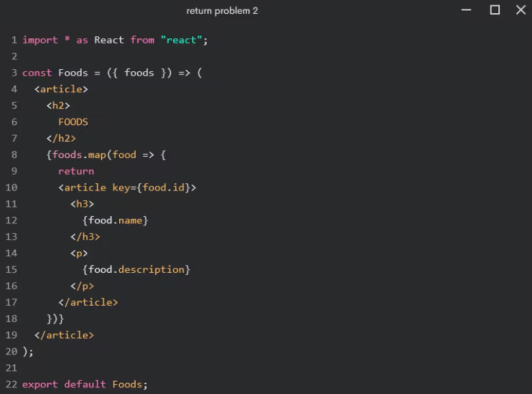Image resolution: width=532 pixels, height=394 pixels.
Task: Click line number 2 in the gutter
Action: (x=14, y=57)
